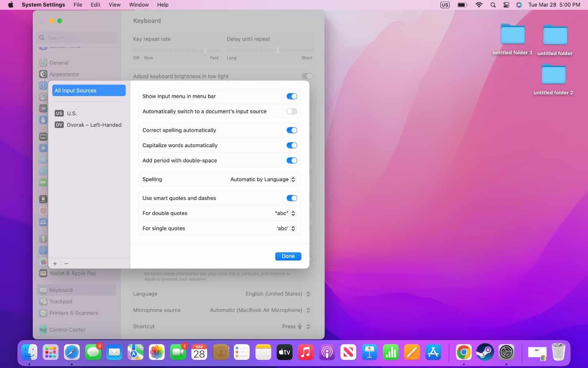This screenshot has width=588, height=368.
Task: Open the View menu
Action: coord(114,5)
